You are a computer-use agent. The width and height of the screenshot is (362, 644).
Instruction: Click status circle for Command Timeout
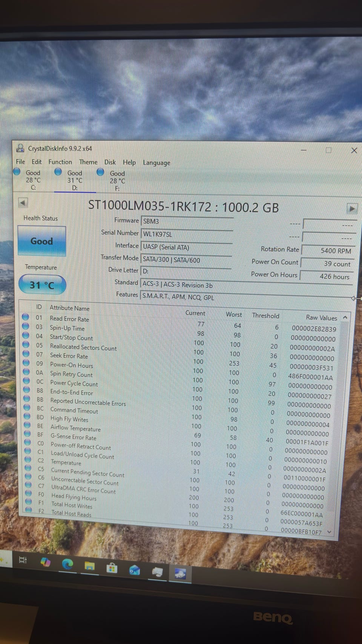click(27, 407)
